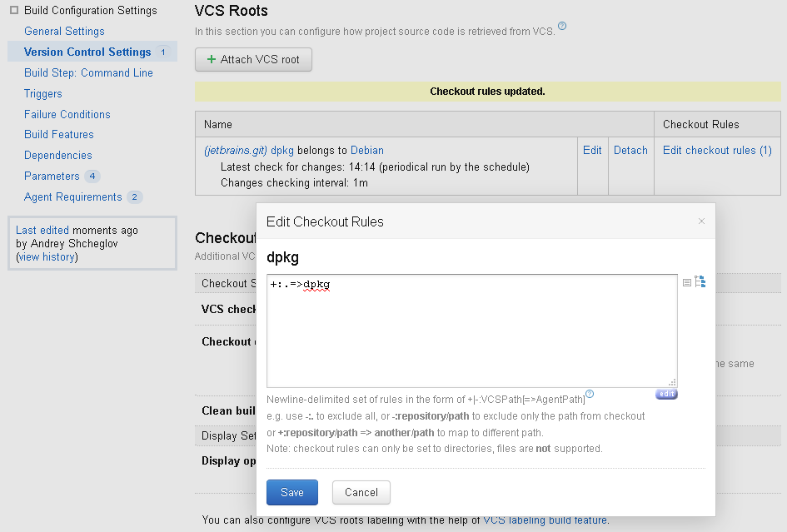Viewport: 787px width, 532px height.
Task: Open the Parameters section
Action: click(52, 176)
